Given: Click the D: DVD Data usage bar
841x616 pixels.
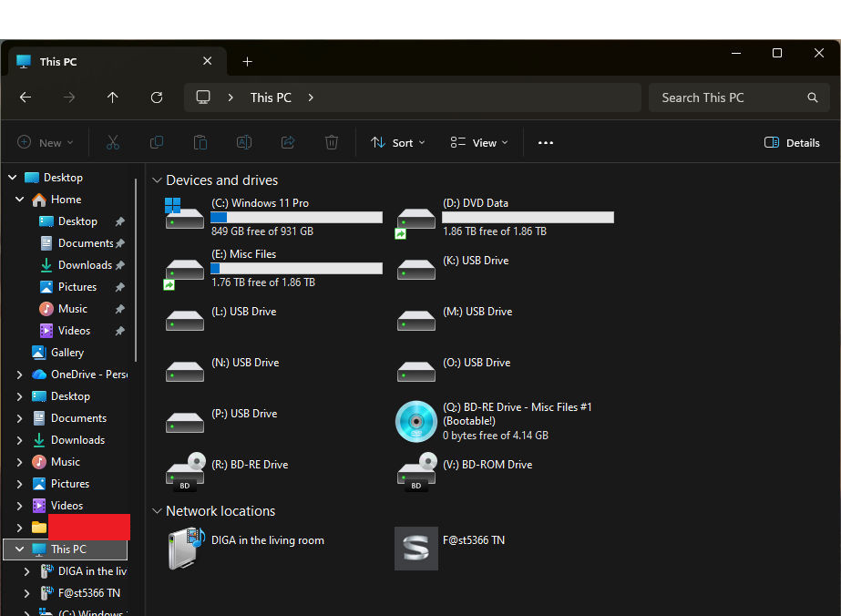Looking at the screenshot, I should click(528, 217).
